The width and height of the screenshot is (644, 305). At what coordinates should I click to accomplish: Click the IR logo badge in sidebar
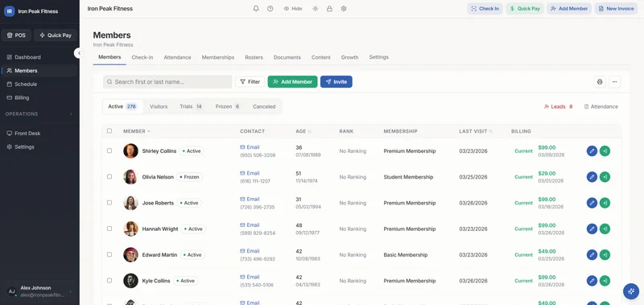click(9, 11)
